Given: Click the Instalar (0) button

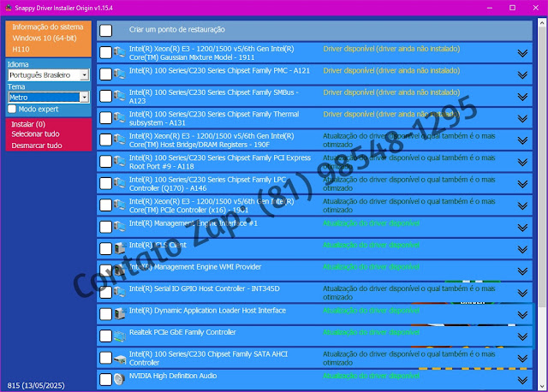Looking at the screenshot, I should tap(28, 124).
